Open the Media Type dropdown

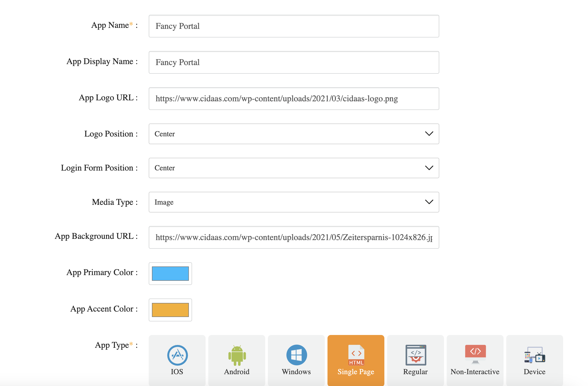click(294, 202)
